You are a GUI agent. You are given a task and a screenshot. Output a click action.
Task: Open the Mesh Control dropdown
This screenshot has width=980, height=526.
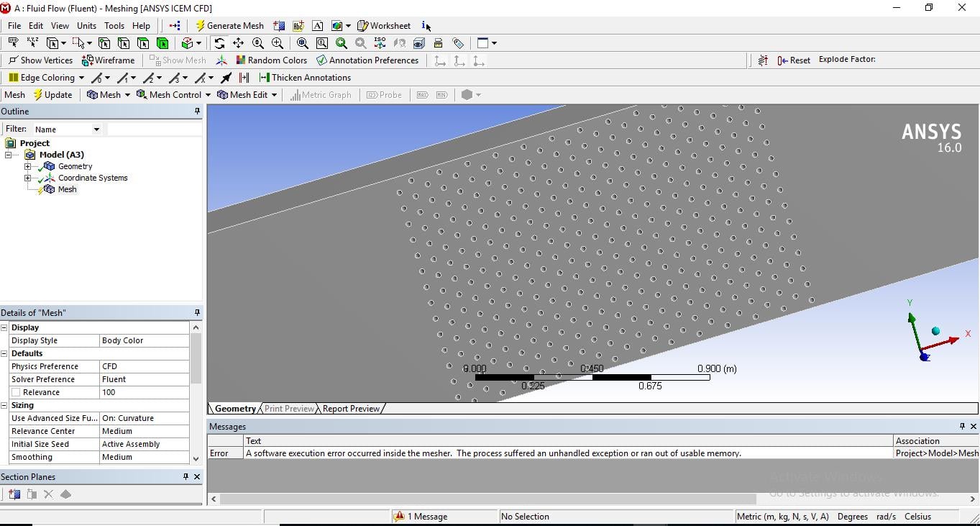coord(173,94)
